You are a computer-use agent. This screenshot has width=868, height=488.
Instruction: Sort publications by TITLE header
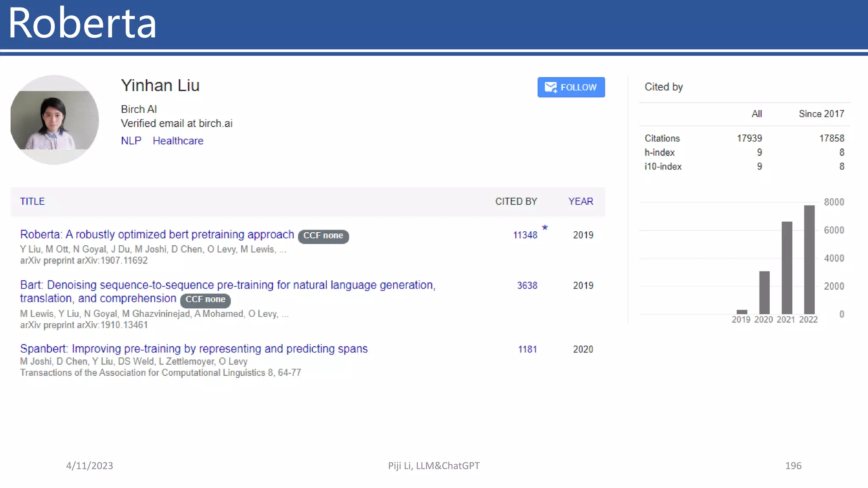pyautogui.click(x=32, y=202)
